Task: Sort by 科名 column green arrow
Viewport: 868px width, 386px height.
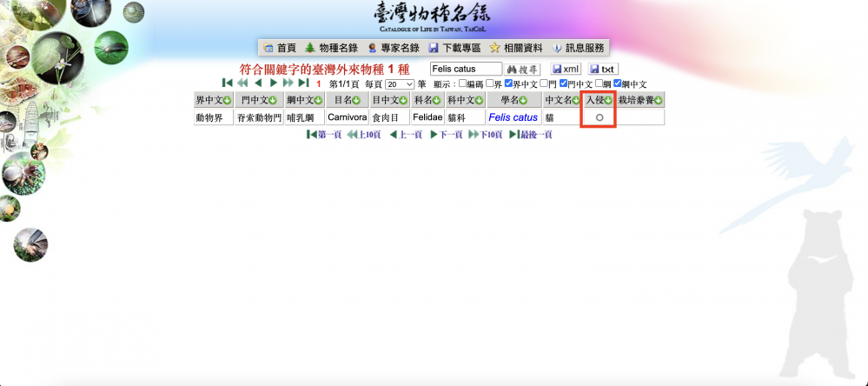Action: [436, 101]
